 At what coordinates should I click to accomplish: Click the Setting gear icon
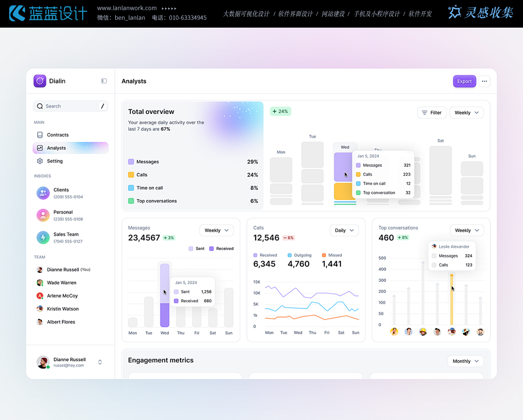click(40, 161)
